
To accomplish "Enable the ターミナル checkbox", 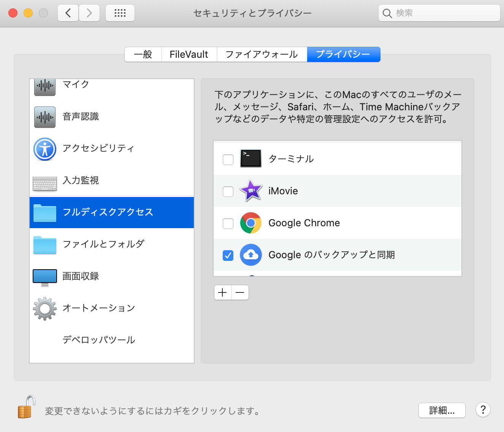I will (x=228, y=160).
